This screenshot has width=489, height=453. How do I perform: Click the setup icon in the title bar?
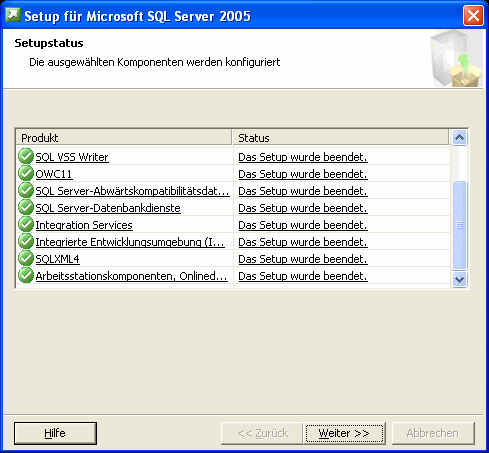coord(13,15)
